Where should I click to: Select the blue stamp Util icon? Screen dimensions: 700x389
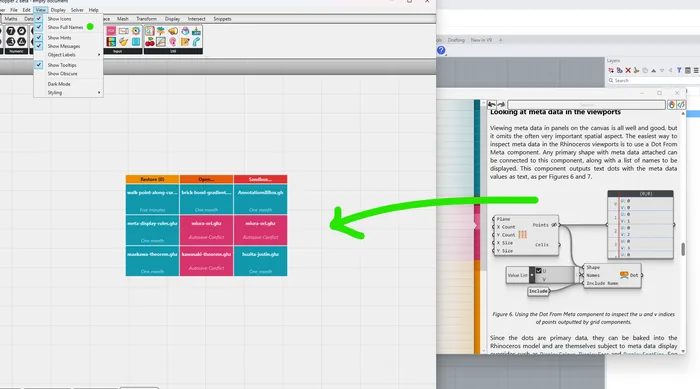[196, 31]
